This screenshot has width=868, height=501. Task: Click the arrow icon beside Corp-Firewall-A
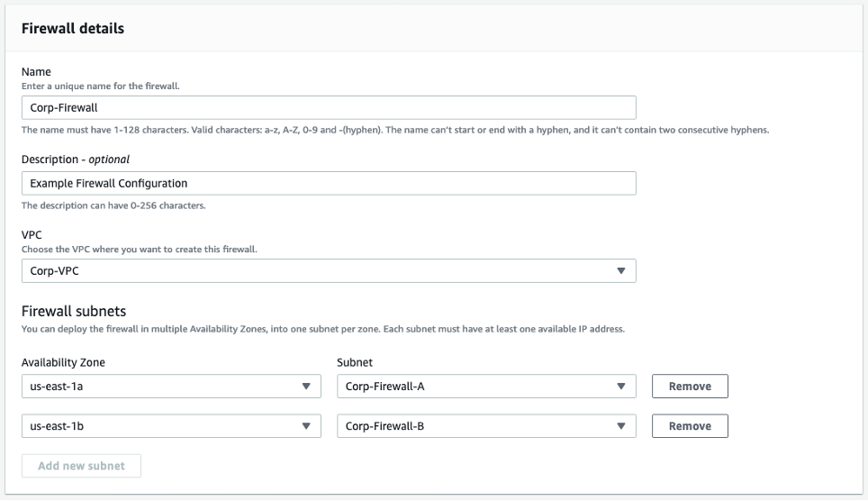point(620,387)
